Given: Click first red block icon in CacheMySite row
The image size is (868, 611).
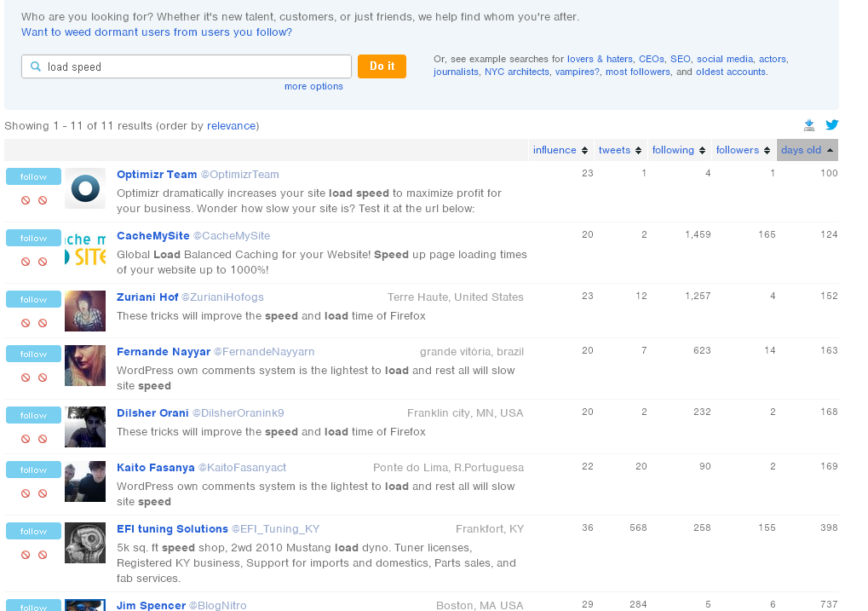Looking at the screenshot, I should pyautogui.click(x=26, y=262).
